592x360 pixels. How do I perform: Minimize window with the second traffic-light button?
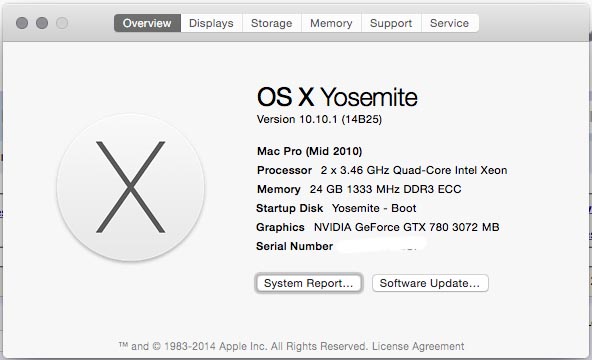(x=42, y=23)
